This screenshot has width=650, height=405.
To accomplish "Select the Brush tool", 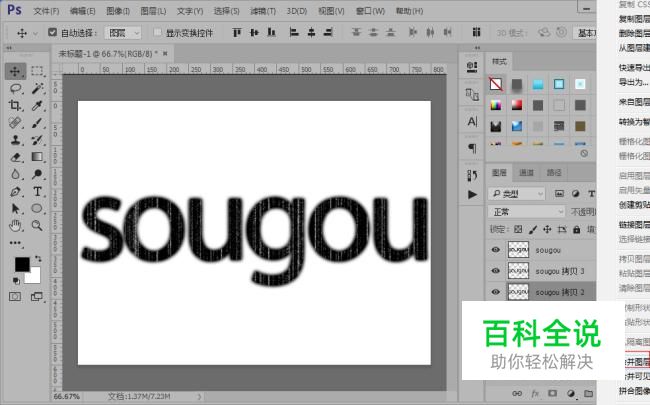I will pyautogui.click(x=37, y=123).
